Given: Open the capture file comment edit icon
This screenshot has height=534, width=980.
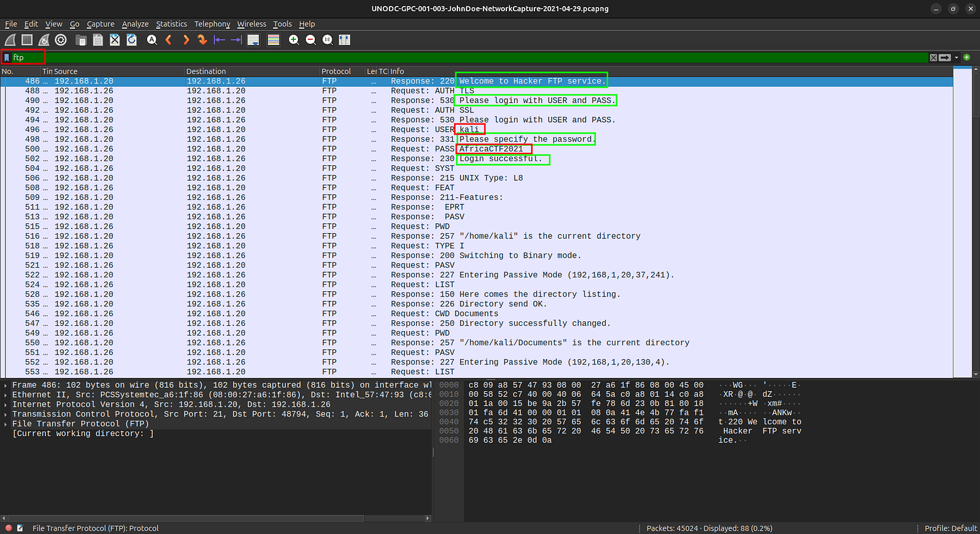Looking at the screenshot, I should pyautogui.click(x=20, y=528).
